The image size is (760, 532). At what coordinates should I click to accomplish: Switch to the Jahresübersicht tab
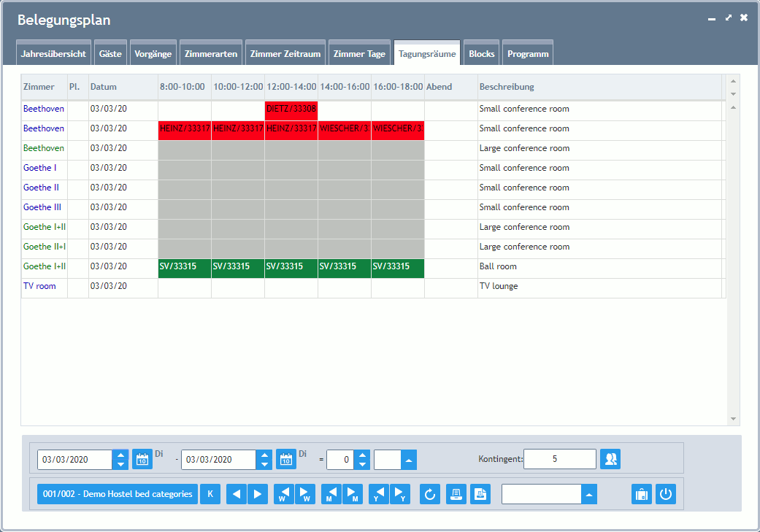tap(53, 53)
